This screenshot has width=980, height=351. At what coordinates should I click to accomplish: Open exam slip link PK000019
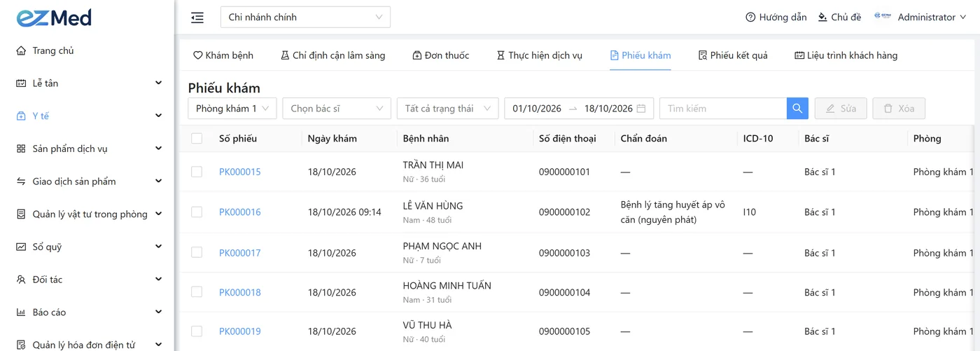click(240, 331)
